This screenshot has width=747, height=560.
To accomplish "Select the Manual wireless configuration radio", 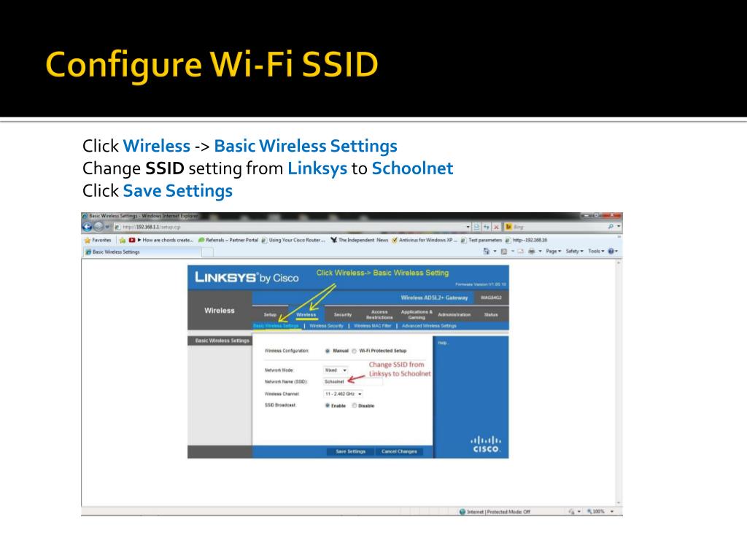I will pos(328,351).
